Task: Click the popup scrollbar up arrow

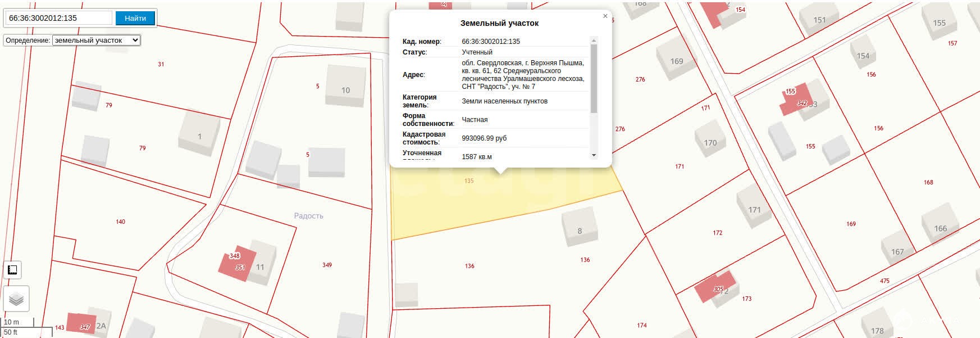Action: pos(594,40)
